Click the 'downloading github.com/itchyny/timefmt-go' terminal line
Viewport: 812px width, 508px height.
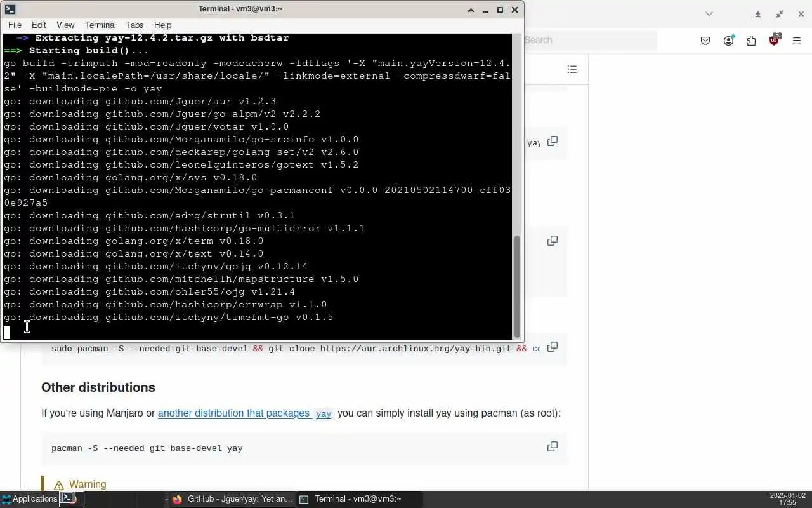click(169, 317)
